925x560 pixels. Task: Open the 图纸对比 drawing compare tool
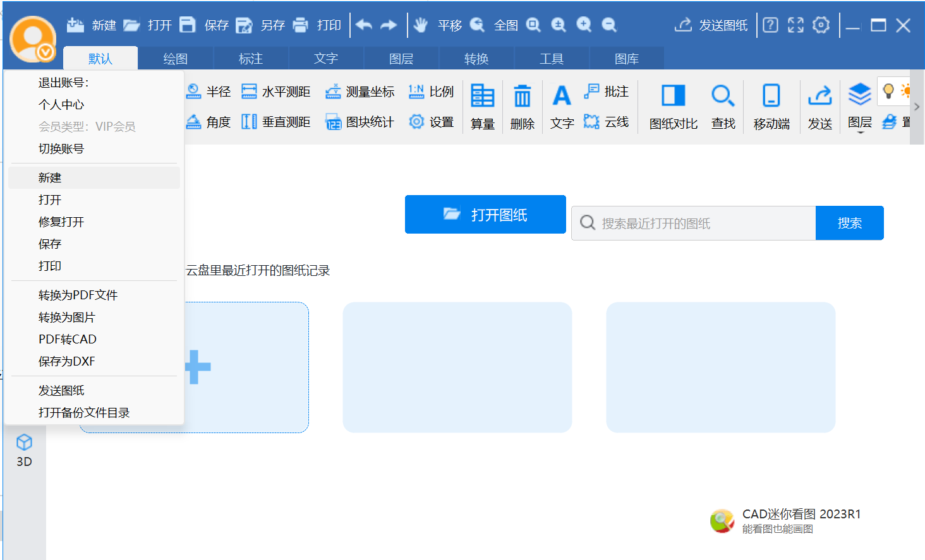coord(674,107)
